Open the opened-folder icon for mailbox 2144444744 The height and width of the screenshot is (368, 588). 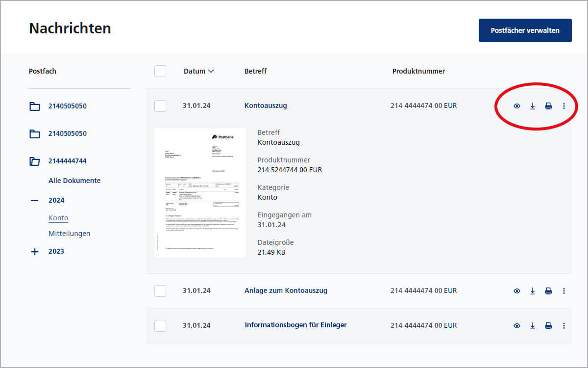click(35, 161)
